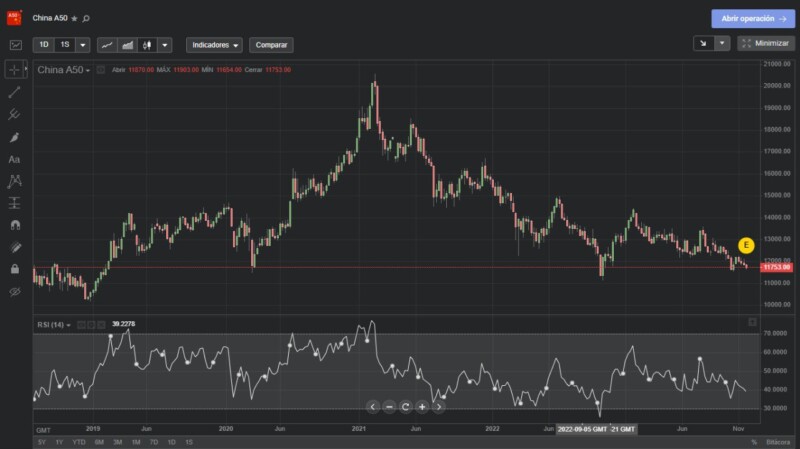
Task: Toggle the magnet snap mode
Action: (15, 225)
